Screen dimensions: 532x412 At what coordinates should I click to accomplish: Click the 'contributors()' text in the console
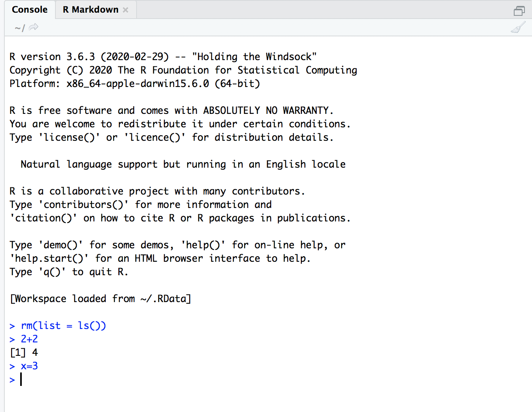[84, 204]
